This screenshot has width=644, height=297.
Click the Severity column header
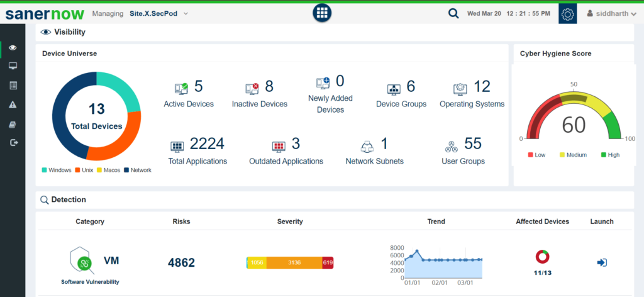(290, 221)
